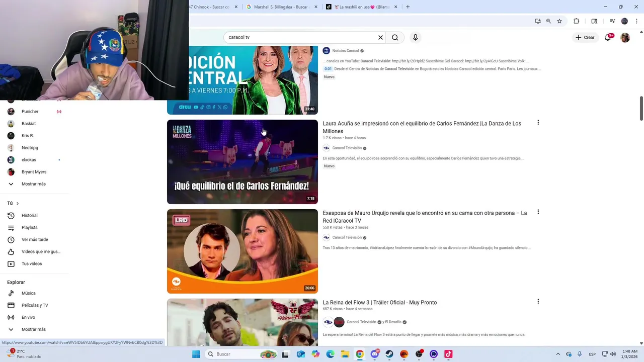Screen dimensions: 644x362
Task: Open TikTok app from the taskbar
Action: [x=448, y=354]
